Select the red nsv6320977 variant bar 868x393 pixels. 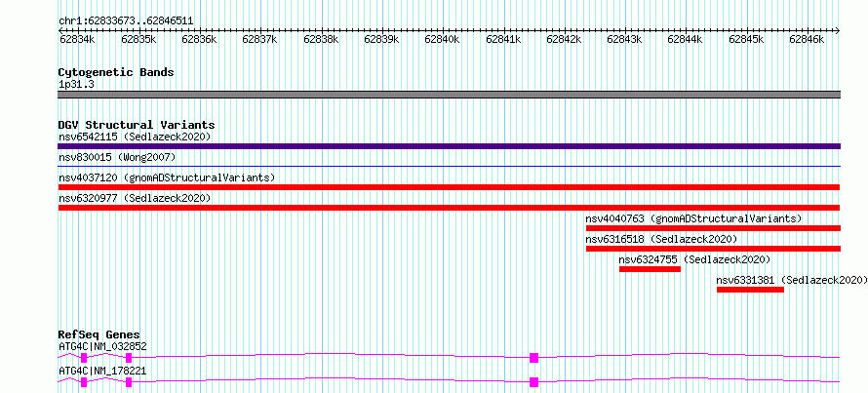(449, 208)
